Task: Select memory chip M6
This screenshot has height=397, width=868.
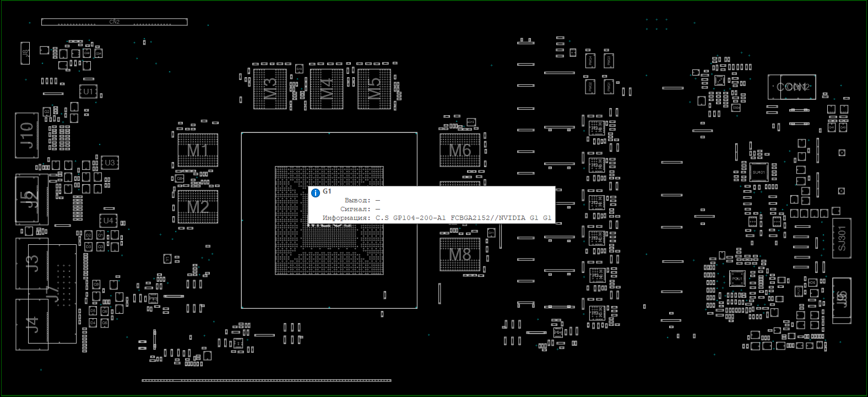Action: coord(460,150)
